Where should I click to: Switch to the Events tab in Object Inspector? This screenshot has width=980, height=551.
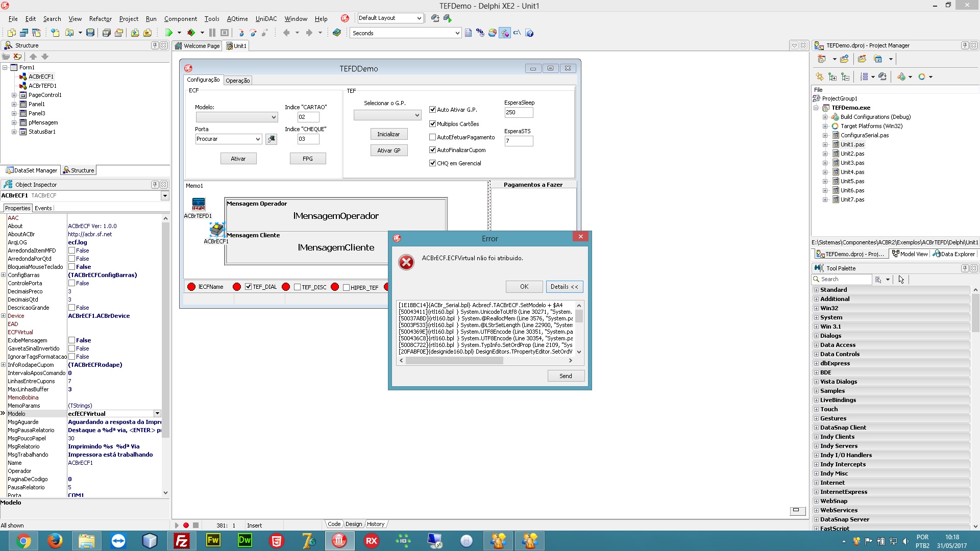click(43, 208)
